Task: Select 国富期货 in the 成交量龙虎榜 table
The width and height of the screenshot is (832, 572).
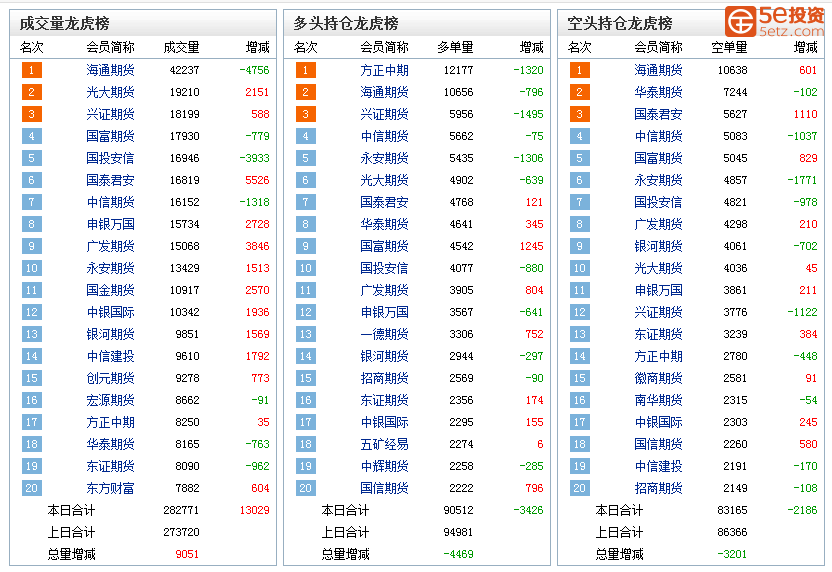Action: 110,136
